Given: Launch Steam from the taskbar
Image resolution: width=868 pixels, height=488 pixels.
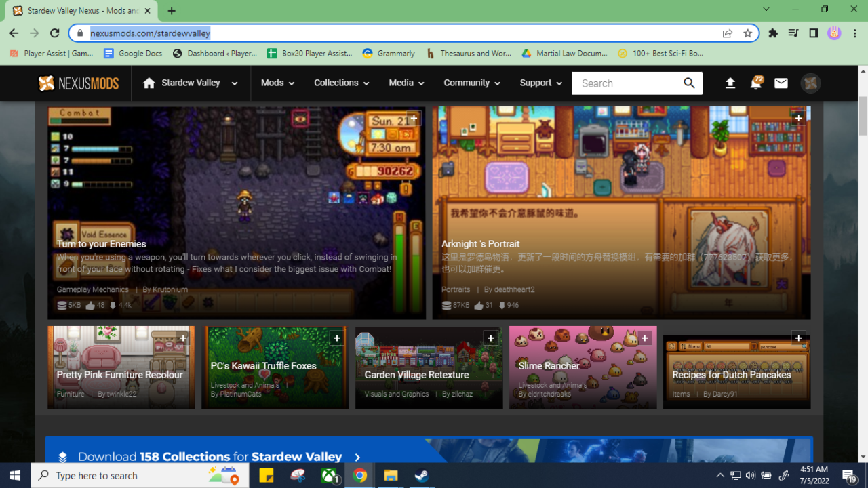Looking at the screenshot, I should [x=421, y=475].
